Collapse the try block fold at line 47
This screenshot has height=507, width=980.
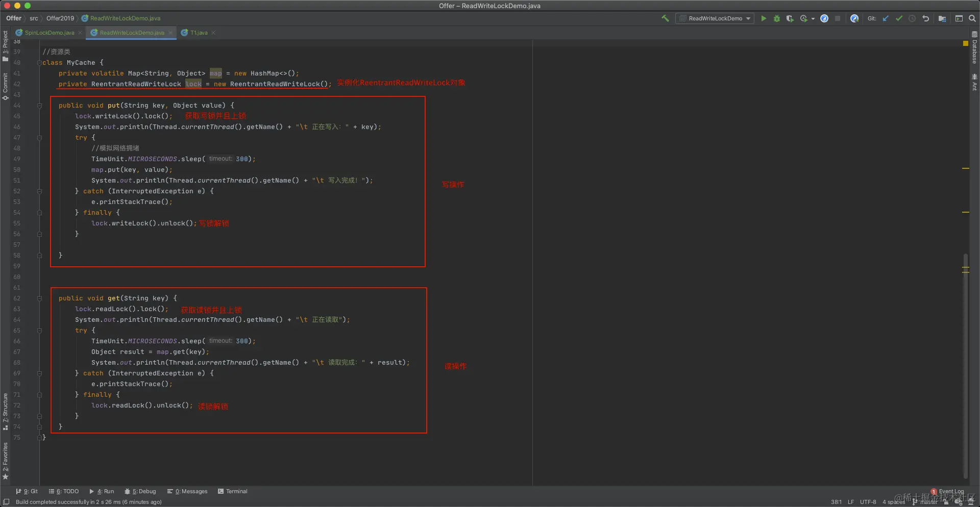[x=39, y=138]
